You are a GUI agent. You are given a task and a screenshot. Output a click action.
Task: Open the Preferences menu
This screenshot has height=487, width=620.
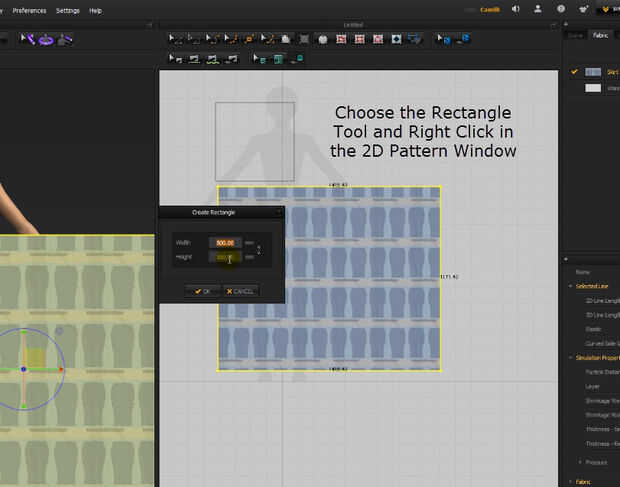(29, 10)
